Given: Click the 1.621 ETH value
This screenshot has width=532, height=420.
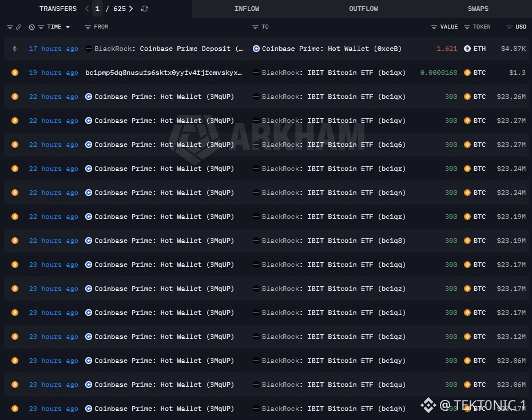Looking at the screenshot, I should [x=447, y=49].
